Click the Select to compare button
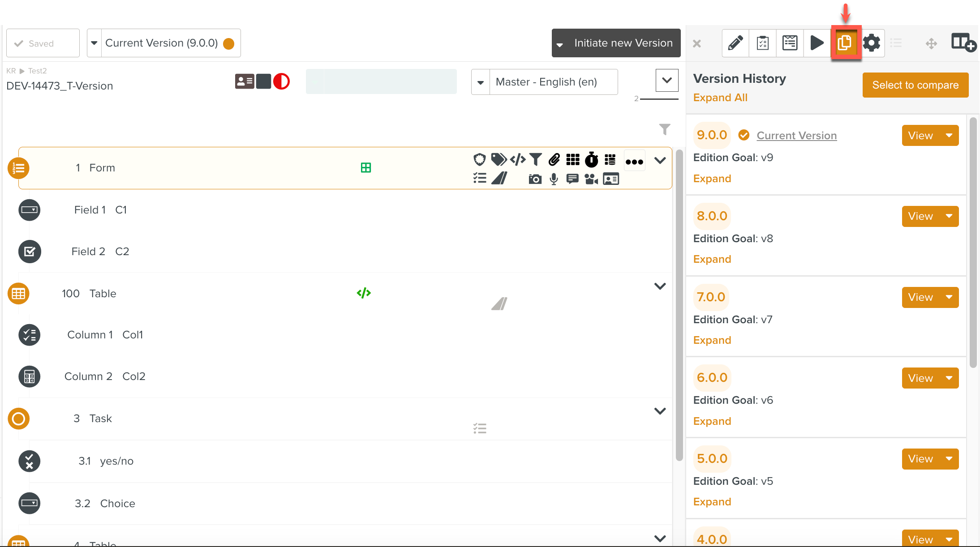This screenshot has width=980, height=547. click(915, 85)
